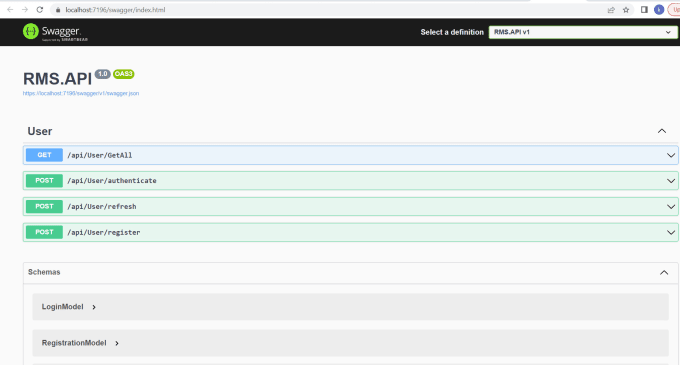Click the POST badge for register
The height and width of the screenshot is (365, 680).
[x=44, y=232]
